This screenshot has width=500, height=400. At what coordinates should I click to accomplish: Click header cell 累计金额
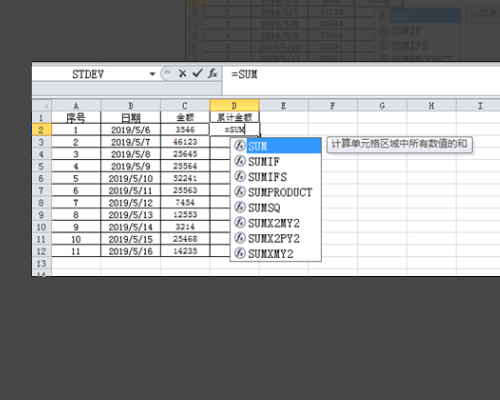pyautogui.click(x=234, y=117)
